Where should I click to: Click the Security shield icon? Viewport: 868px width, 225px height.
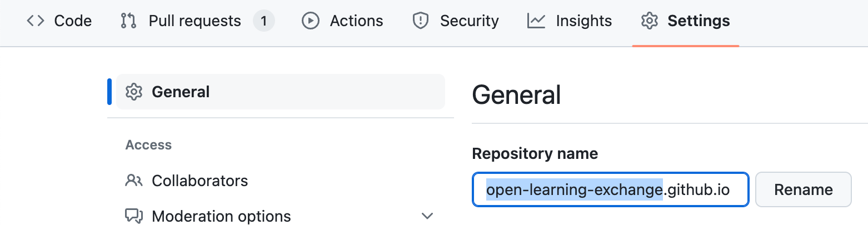pos(421,21)
